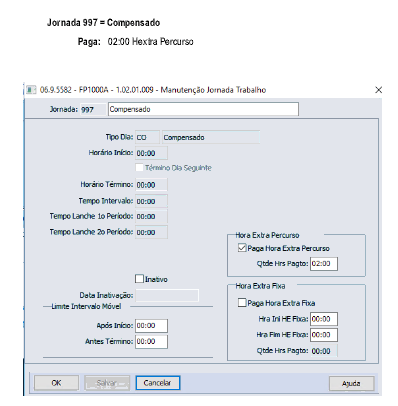
Task: Click the Hra Ini HE Fixa field
Action: 324,319
